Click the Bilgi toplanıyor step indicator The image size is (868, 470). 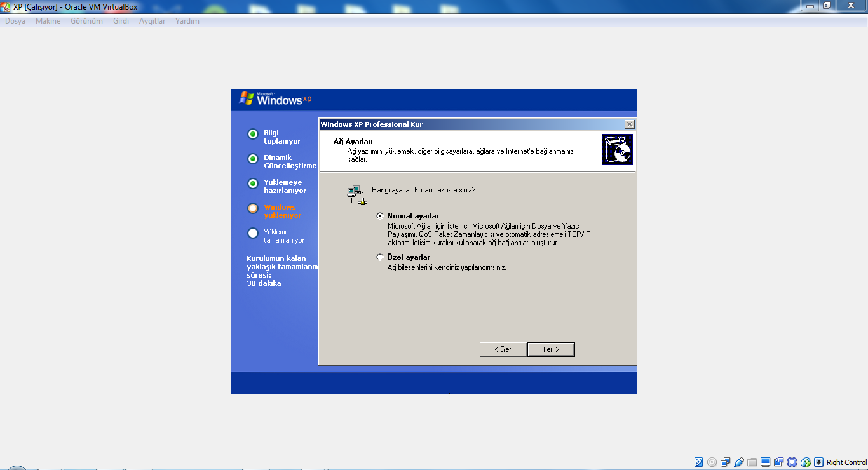[253, 134]
